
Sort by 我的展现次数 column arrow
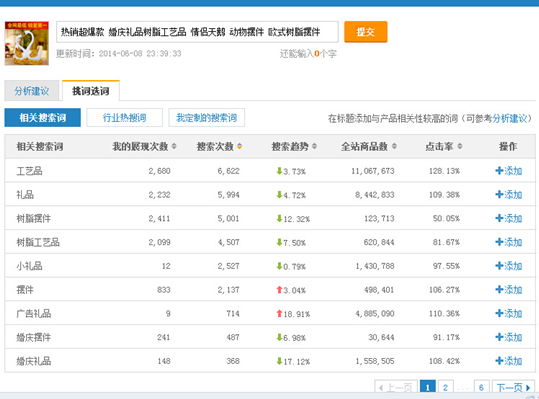click(x=174, y=146)
